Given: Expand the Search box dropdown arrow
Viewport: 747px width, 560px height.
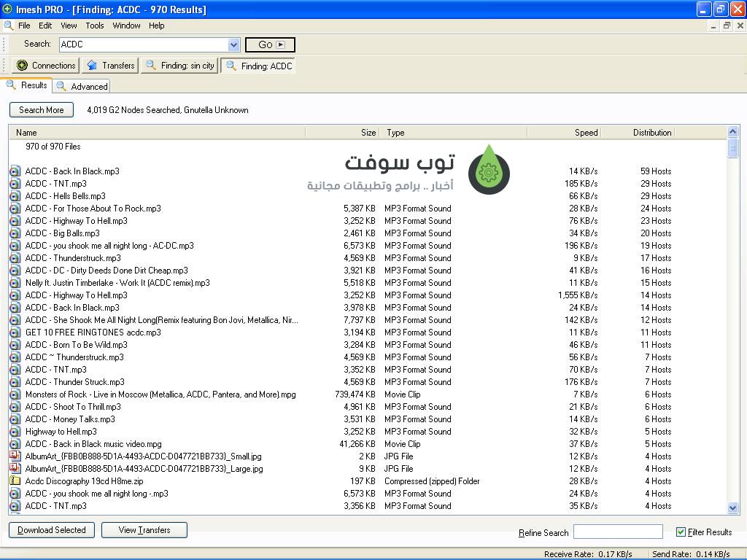Looking at the screenshot, I should point(233,44).
